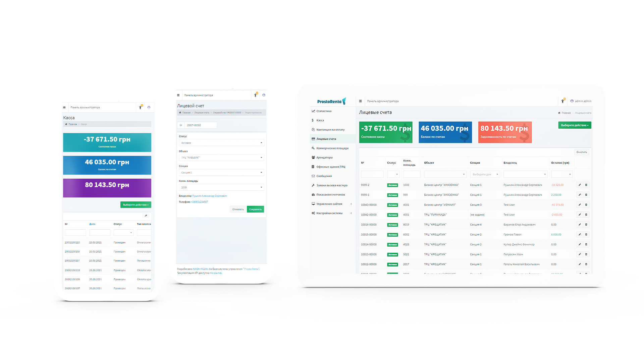Open Офисные здания/ТРЦ in sidebar
The height and width of the screenshot is (362, 644).
tap(331, 167)
